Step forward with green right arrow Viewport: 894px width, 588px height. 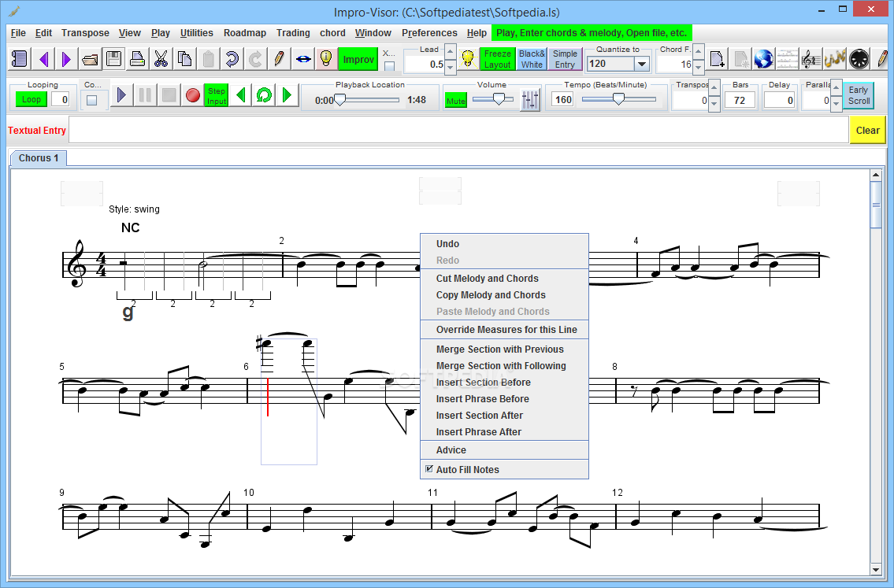pyautogui.click(x=287, y=95)
